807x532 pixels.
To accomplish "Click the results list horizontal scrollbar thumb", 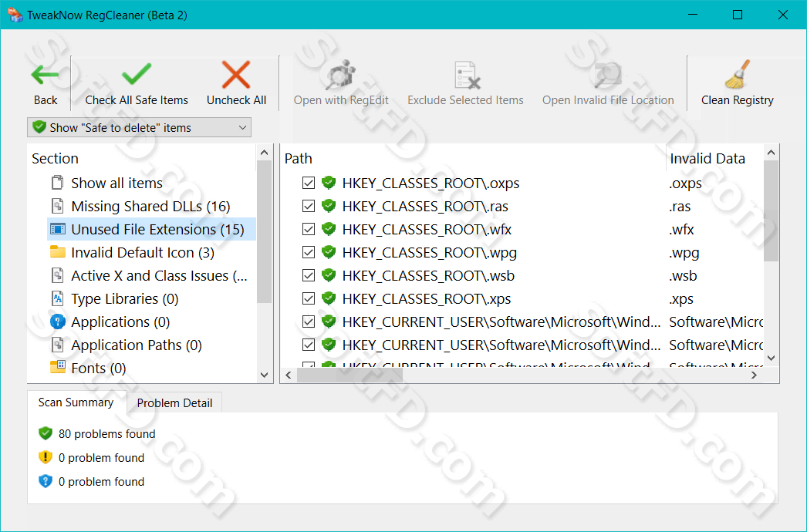I will pos(349,375).
